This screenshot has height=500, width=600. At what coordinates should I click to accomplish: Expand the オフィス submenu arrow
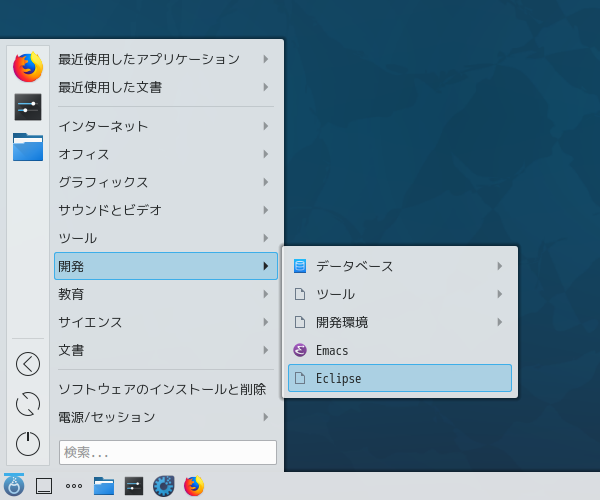click(266, 154)
